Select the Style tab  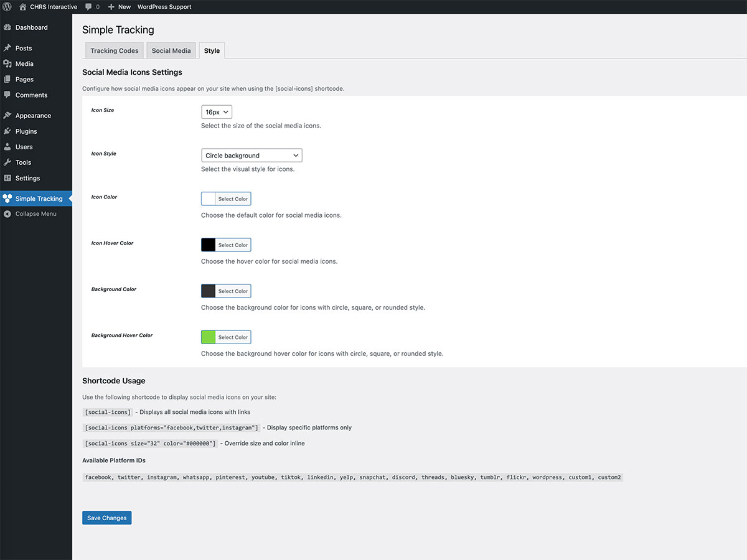click(x=212, y=50)
